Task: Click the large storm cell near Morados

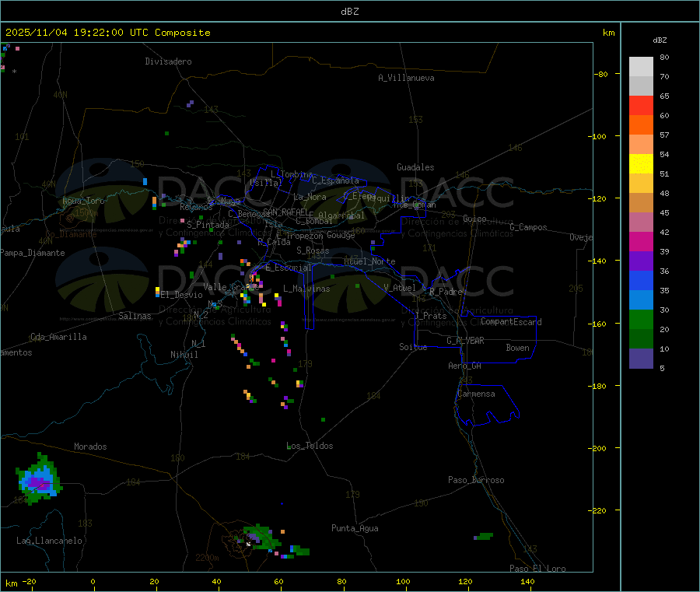Action: pyautogui.click(x=40, y=481)
